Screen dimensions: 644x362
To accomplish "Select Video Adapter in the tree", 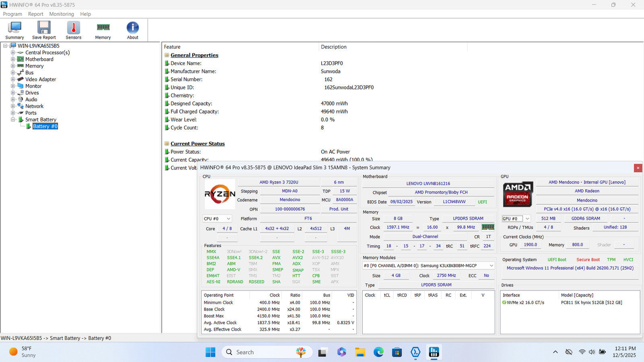I will click(x=41, y=80).
